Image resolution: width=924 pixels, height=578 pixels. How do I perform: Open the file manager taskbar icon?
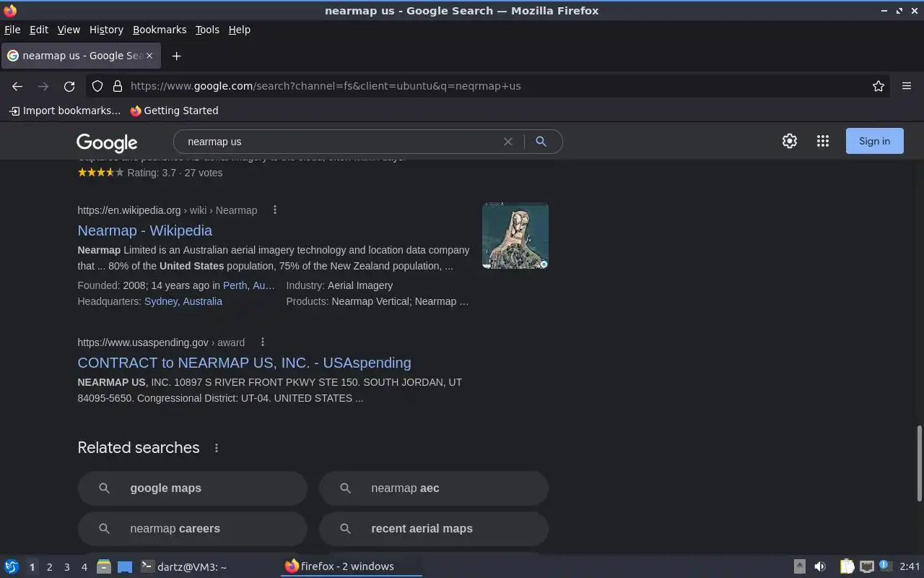coord(104,566)
